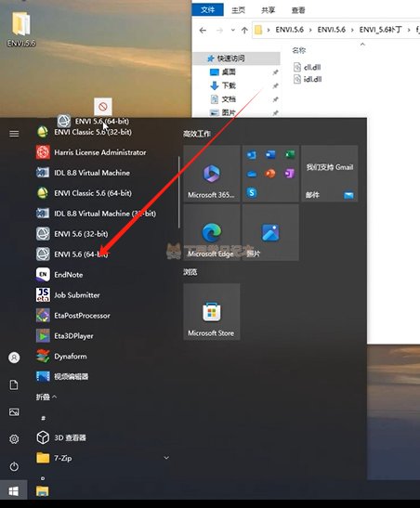
Task: Switch to the 主页 ribbon tab
Action: point(238,10)
